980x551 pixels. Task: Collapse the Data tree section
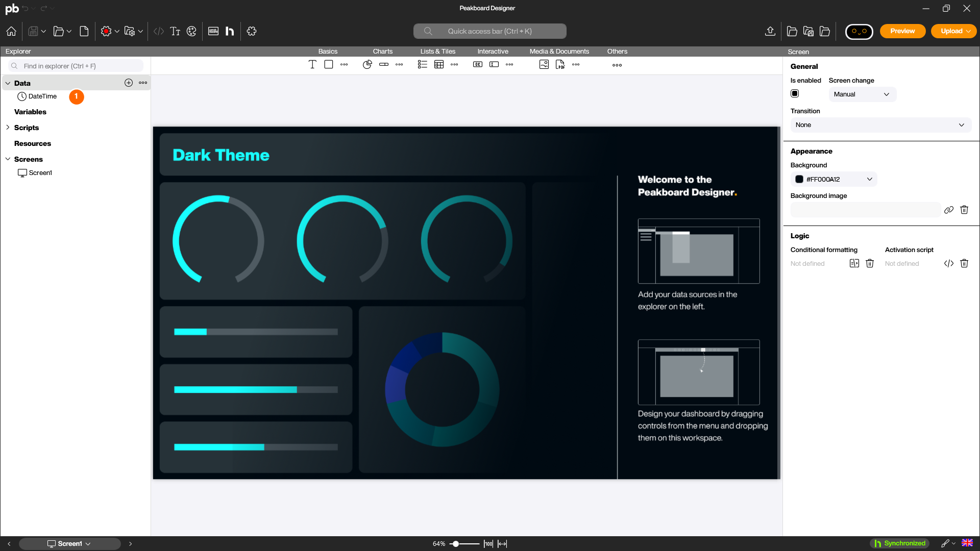pos(8,83)
